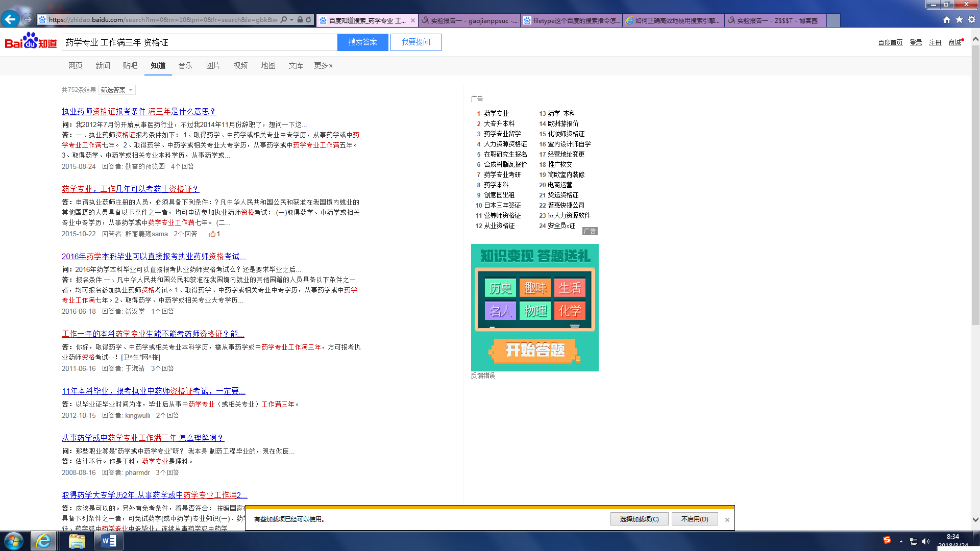Expand the 筛选答案 filter dropdown
Screen dimensions: 980x551
pos(117,90)
